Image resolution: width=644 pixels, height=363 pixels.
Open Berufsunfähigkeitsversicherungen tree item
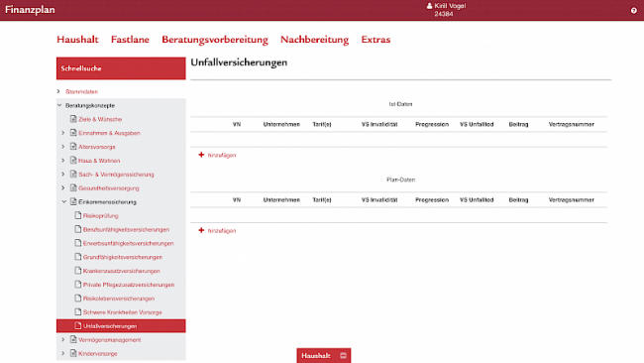click(x=126, y=229)
